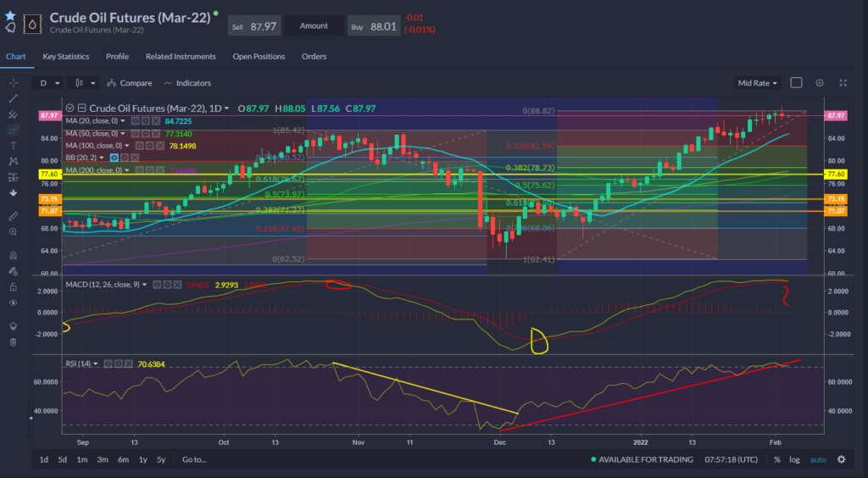Open chart settings gear at top right
Screen dimensions: 868x478
click(819, 83)
